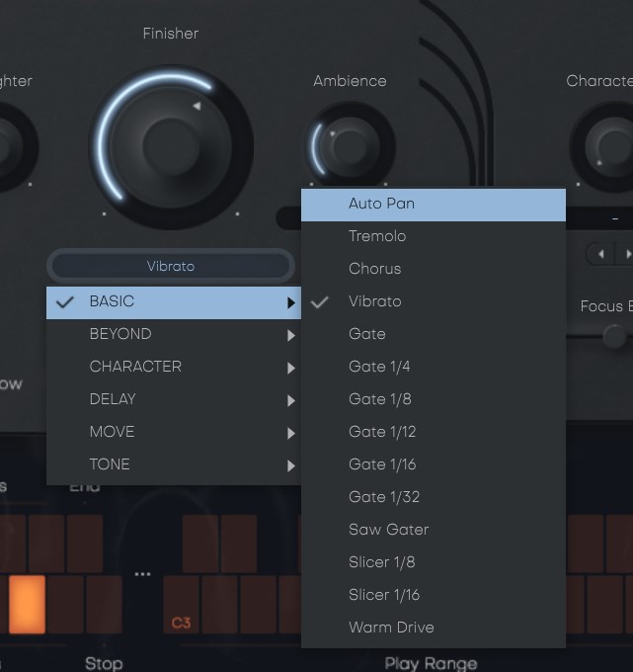Click the previous preset left arrow
The height and width of the screenshot is (672, 633).
point(600,254)
